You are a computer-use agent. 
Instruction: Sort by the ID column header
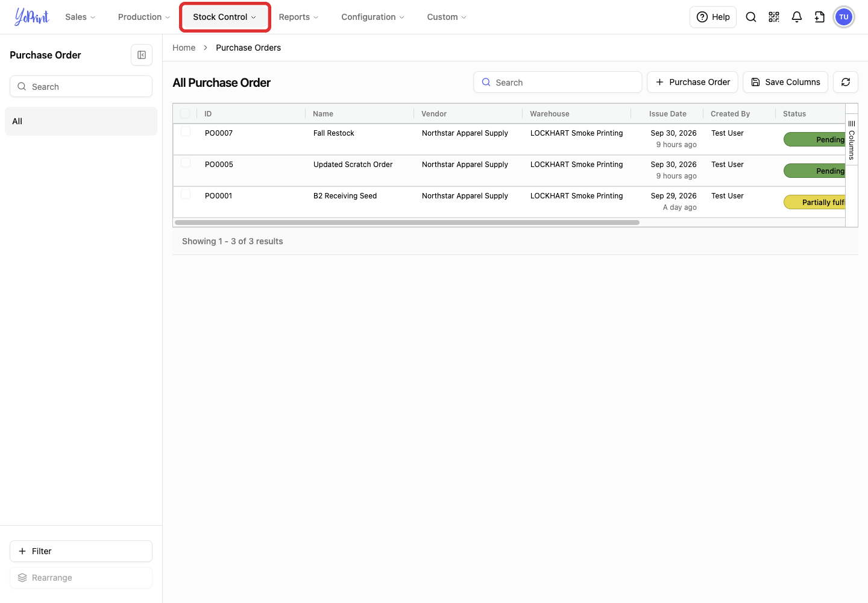click(x=208, y=113)
